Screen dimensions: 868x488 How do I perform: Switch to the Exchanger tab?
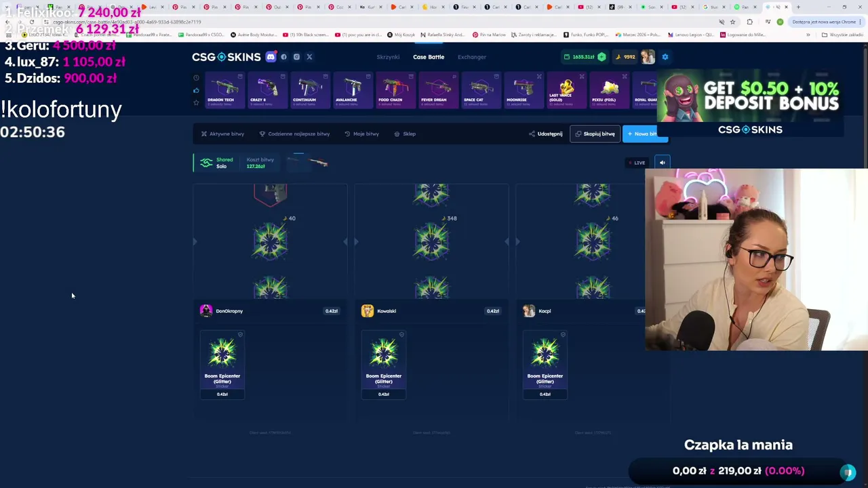[472, 57]
